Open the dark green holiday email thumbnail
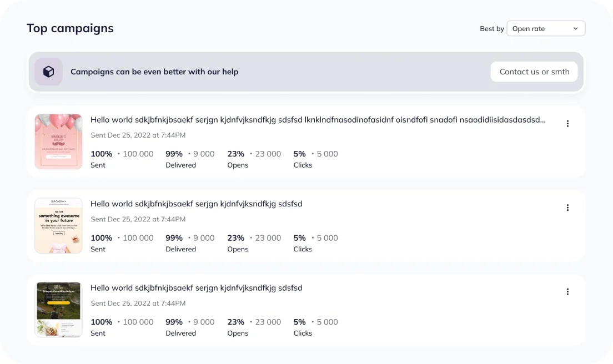This screenshot has width=613, height=364. 58,309
